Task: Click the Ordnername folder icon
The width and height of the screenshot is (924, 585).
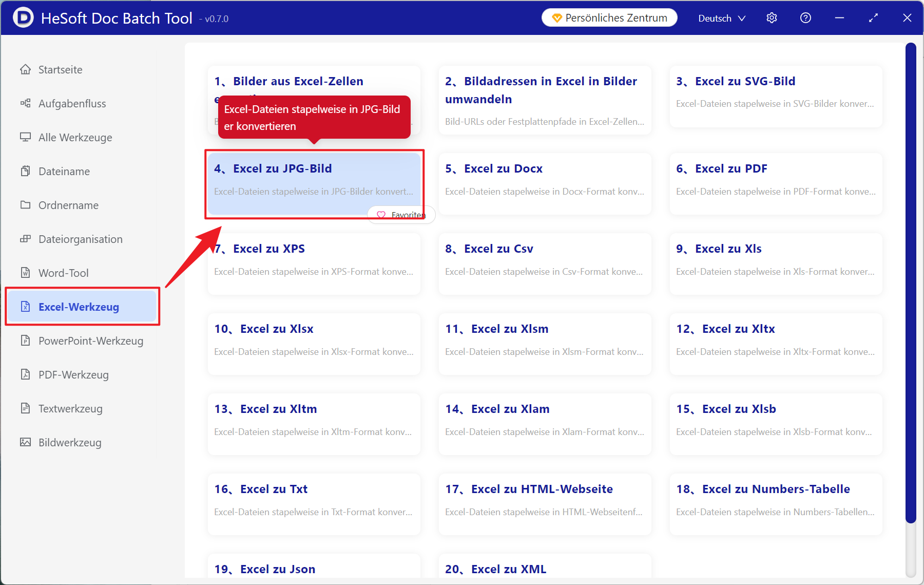Action: 25,205
